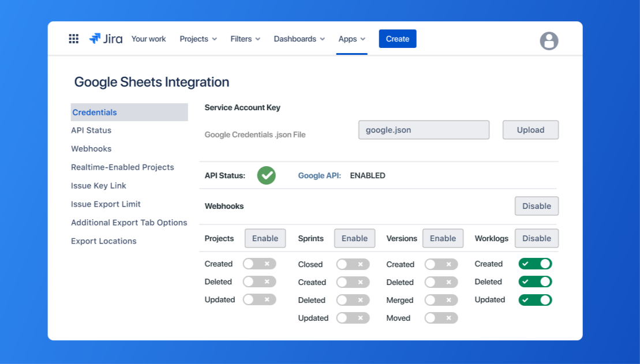Screen dimensions: 640x364
Task: Expand the Dashboards dropdown
Action: (299, 39)
